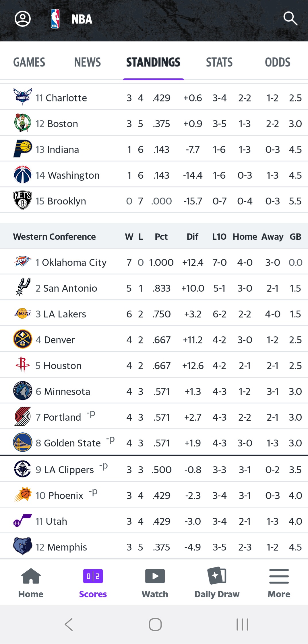
Task: Tap the NBA league logo
Action: coord(55,19)
